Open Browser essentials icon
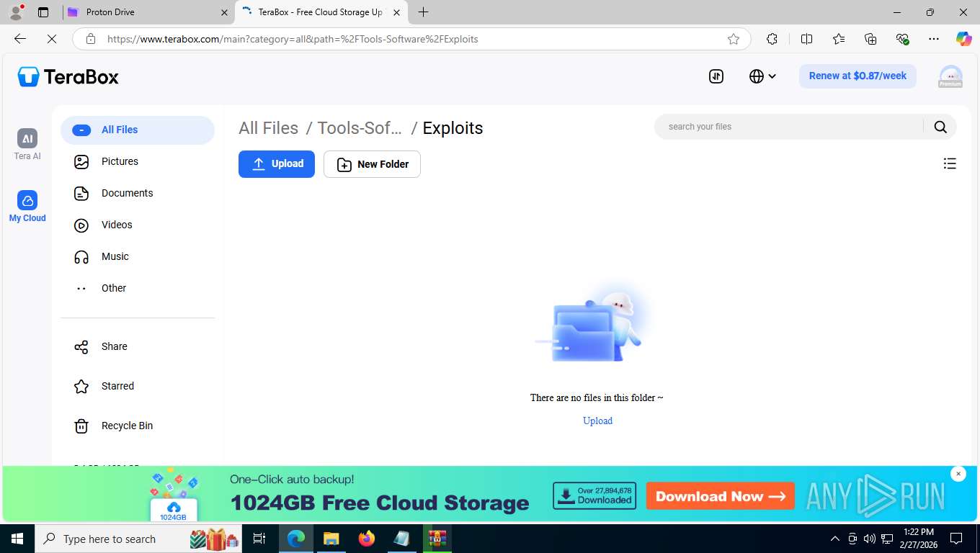The image size is (980, 553). 902,39
